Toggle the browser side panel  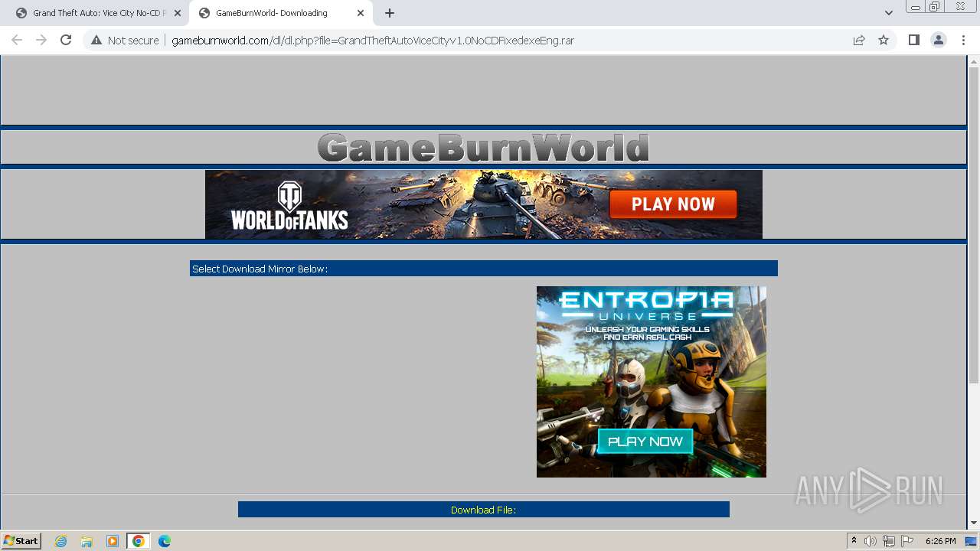(x=913, y=41)
